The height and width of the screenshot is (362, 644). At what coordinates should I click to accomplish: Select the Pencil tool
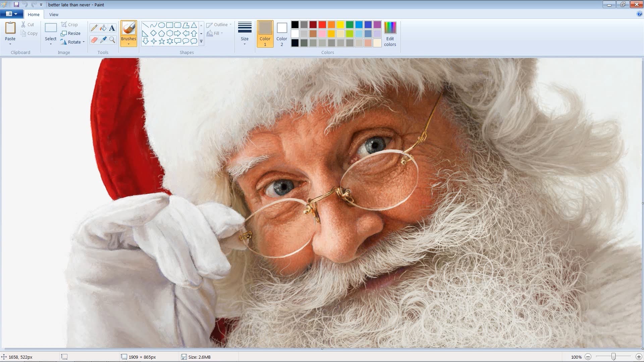pyautogui.click(x=94, y=28)
